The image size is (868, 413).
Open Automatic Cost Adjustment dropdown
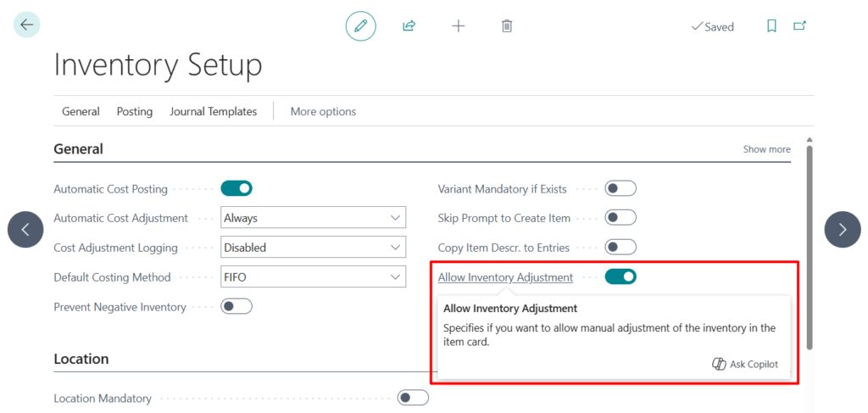point(313,218)
